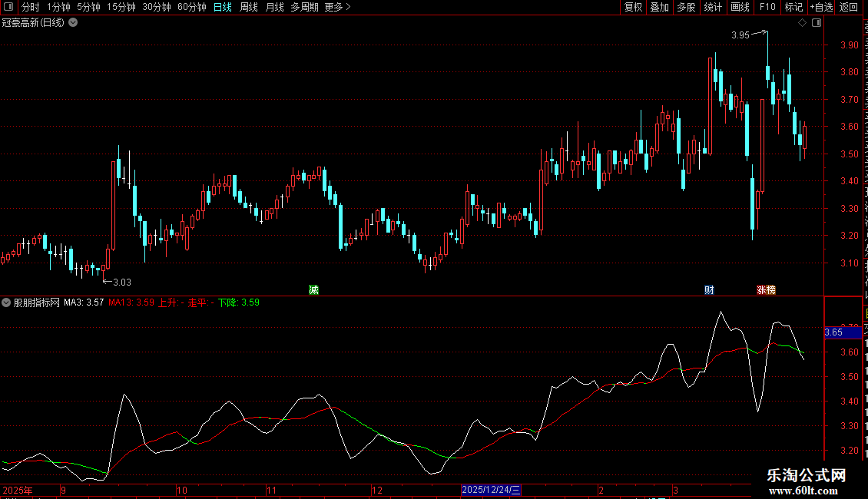This screenshot has width=868, height=499.
Task: Expand dropdown beside 冠豪高新(日线) title
Action: [73, 23]
